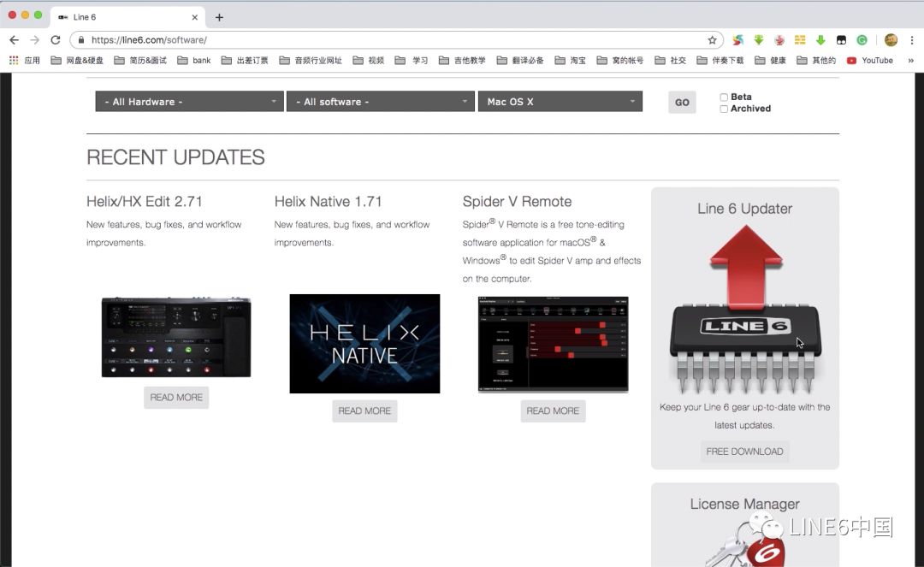Click the License Manager heading
The image size is (924, 567).
click(745, 504)
